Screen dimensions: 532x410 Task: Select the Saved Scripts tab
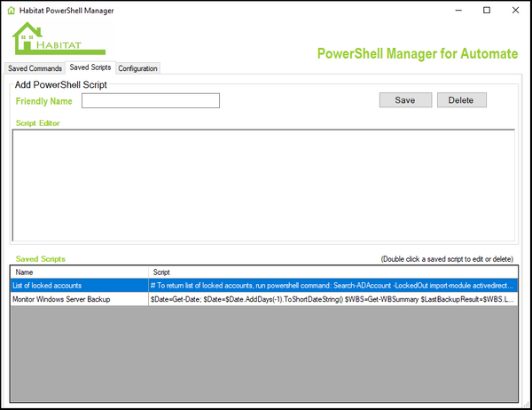(90, 67)
